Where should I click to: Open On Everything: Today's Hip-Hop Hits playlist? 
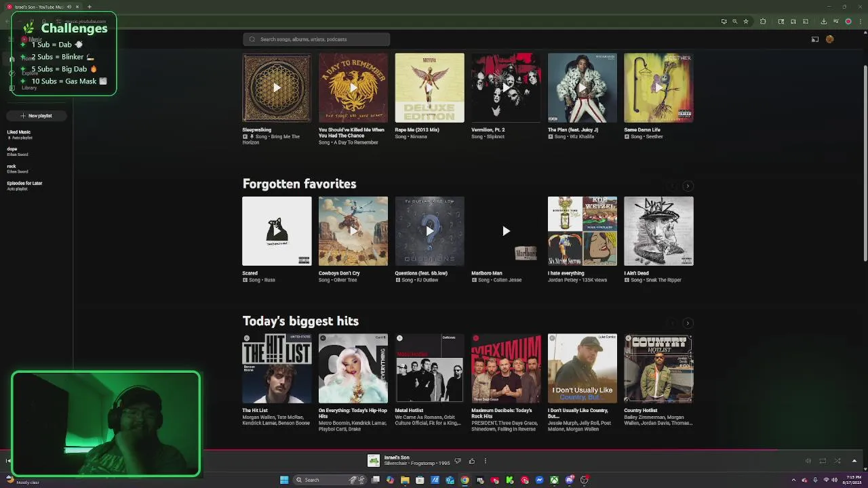pos(353,368)
